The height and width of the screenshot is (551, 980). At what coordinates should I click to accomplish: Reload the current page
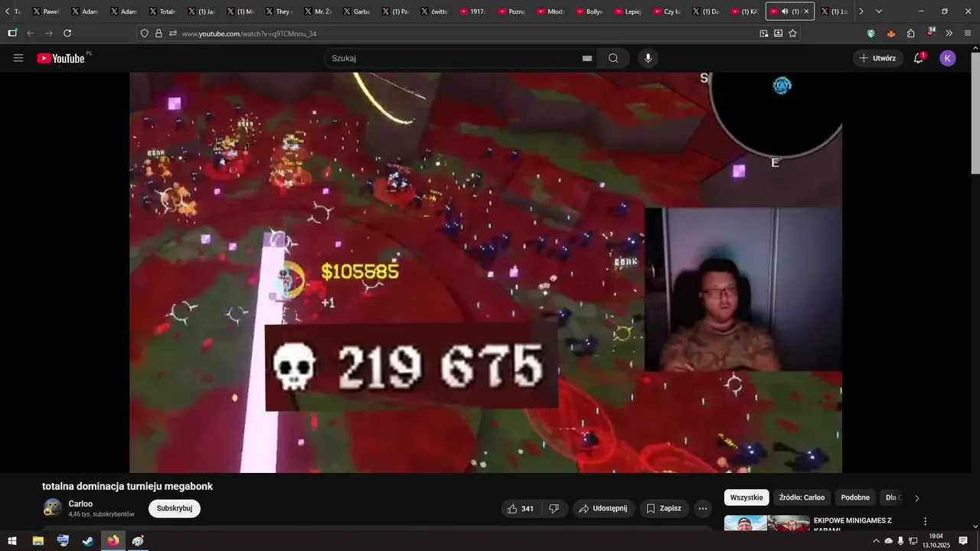click(x=67, y=34)
